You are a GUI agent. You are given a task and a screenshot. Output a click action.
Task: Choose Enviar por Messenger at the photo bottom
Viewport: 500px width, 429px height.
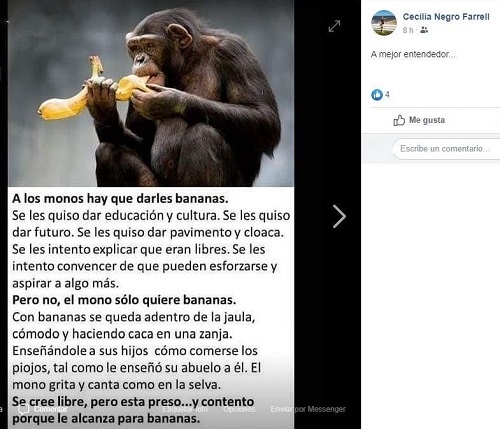coord(308,409)
